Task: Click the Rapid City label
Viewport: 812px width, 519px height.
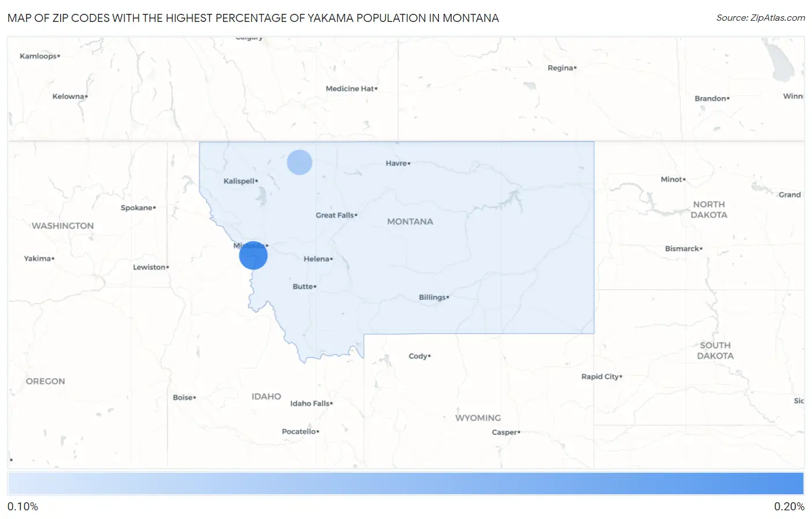Action: point(602,376)
